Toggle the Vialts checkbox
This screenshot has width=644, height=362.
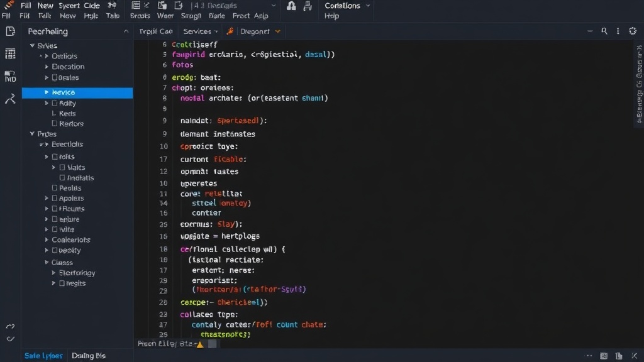tap(62, 167)
